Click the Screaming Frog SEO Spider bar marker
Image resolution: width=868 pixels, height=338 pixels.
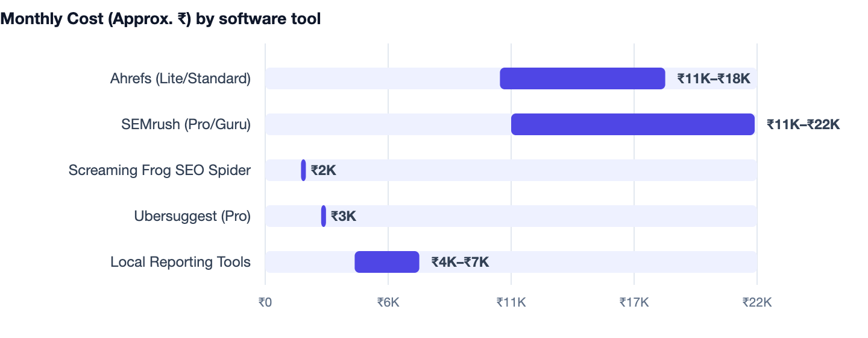click(x=303, y=170)
